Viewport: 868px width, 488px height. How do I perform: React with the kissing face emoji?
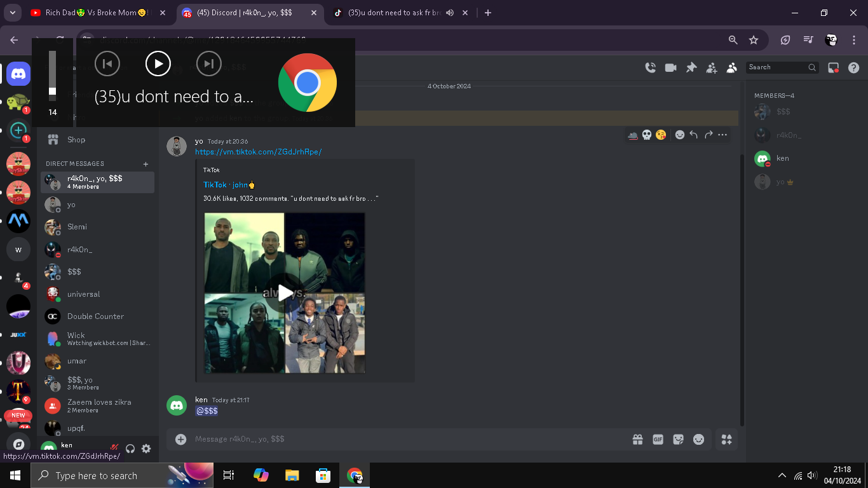click(x=661, y=135)
